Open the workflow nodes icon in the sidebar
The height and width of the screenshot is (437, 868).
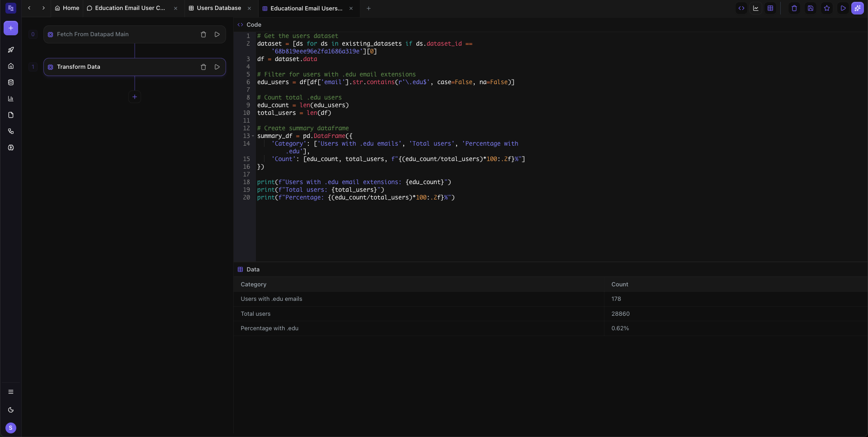11,131
